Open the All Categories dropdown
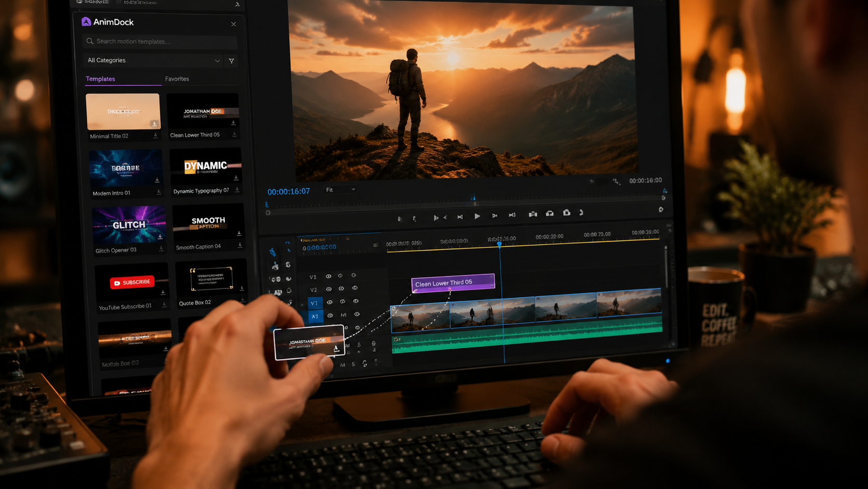This screenshot has width=868, height=489. click(153, 60)
